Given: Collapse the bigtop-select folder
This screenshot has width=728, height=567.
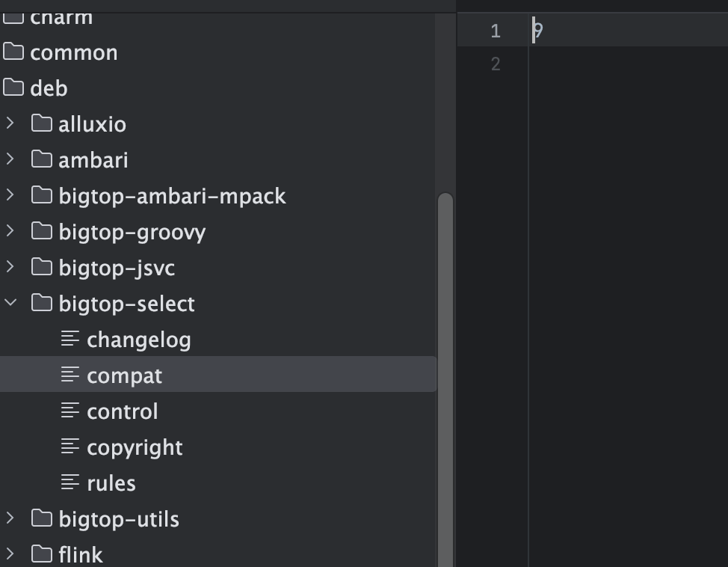Looking at the screenshot, I should coord(10,303).
